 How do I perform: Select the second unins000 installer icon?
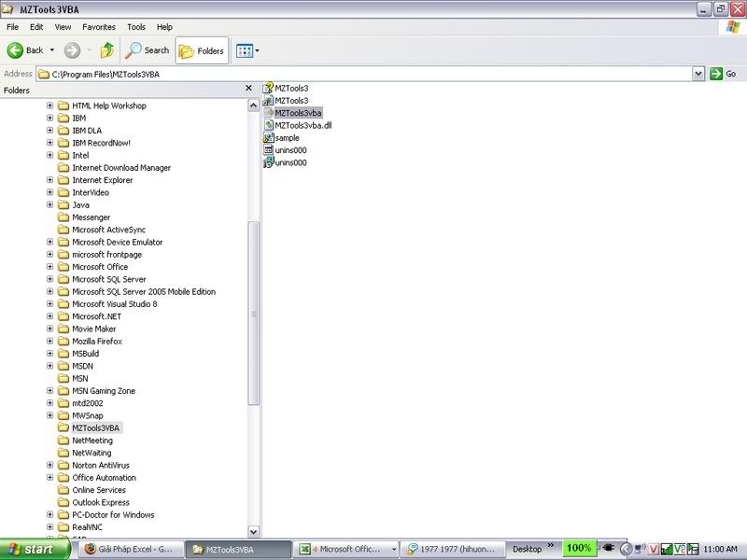tap(268, 162)
